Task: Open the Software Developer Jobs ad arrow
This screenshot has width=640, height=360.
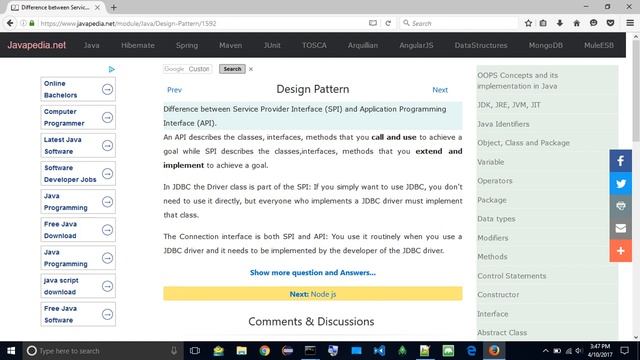Action: [x=107, y=174]
